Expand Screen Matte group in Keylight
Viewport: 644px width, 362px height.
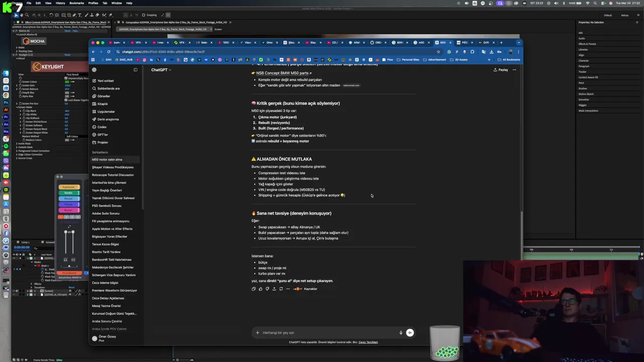pyautogui.click(x=17, y=107)
